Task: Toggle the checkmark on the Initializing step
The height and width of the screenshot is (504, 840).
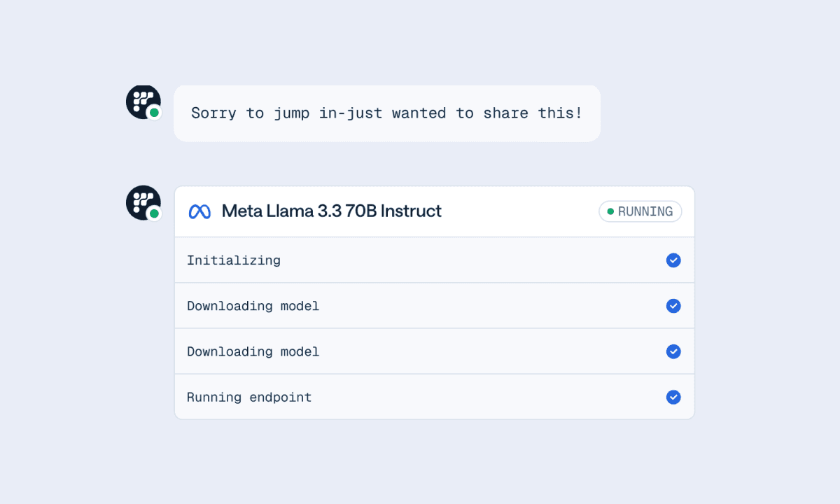Action: pyautogui.click(x=673, y=260)
